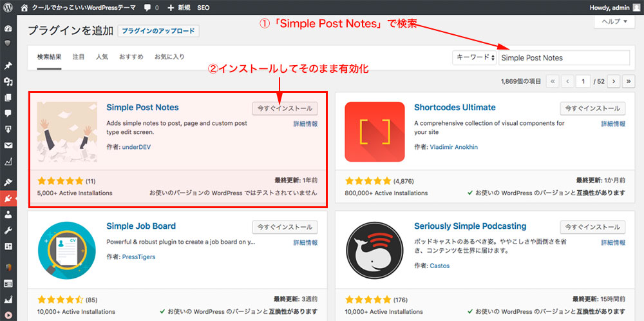Viewport: 644px width, 321px height.
Task: Switch to the おすすめ tab
Action: click(x=131, y=57)
